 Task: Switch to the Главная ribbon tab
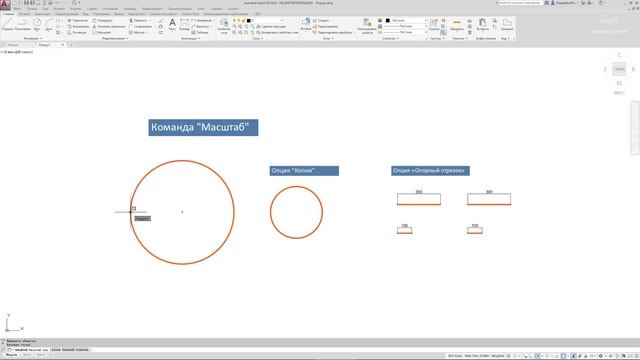tap(9, 14)
